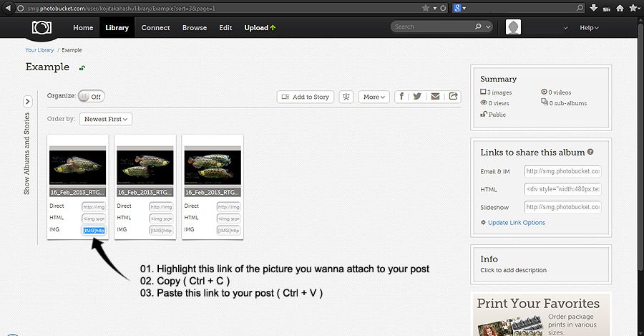This screenshot has height=336, width=644.
Task: Click the gear icon beside Update Link Options
Action: pos(483,223)
